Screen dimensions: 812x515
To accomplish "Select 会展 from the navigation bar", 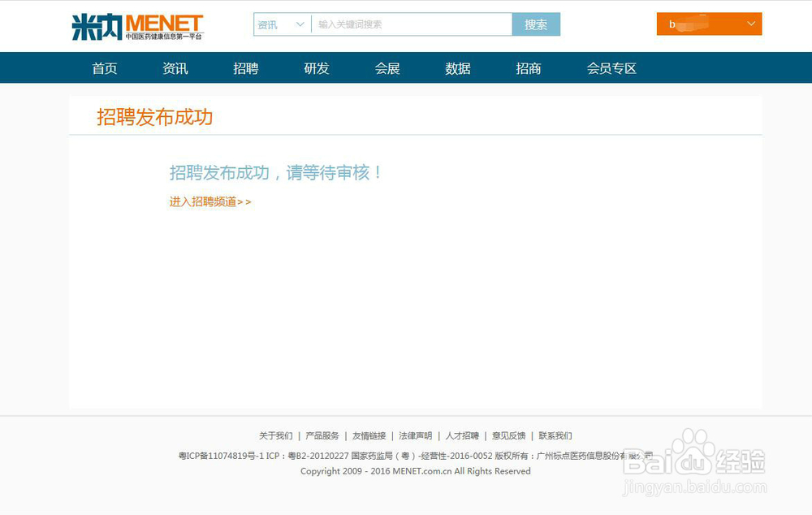I will coord(387,68).
